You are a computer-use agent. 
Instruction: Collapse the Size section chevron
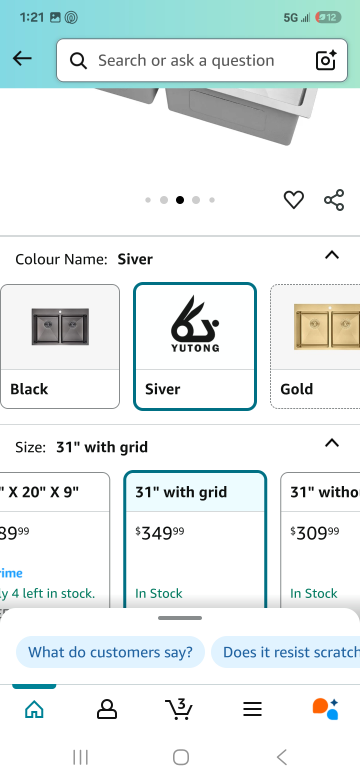332,443
